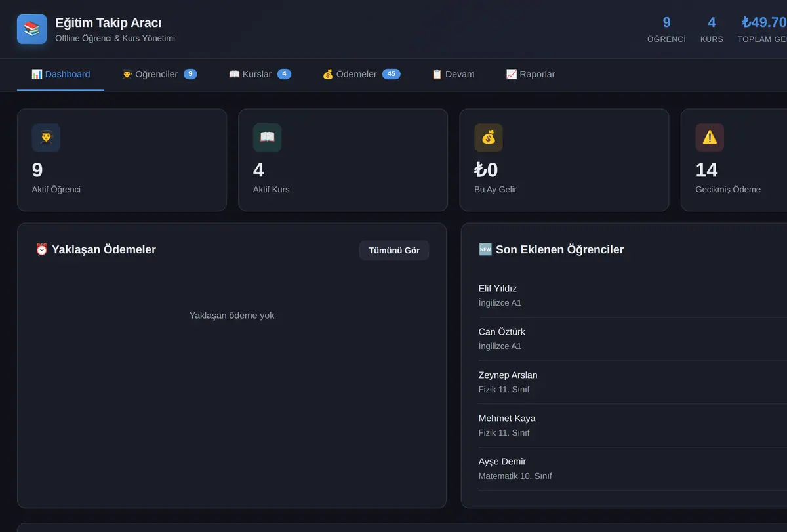Click the Öğrenciler count badge 9
This screenshot has width=787, height=532.
click(x=190, y=74)
